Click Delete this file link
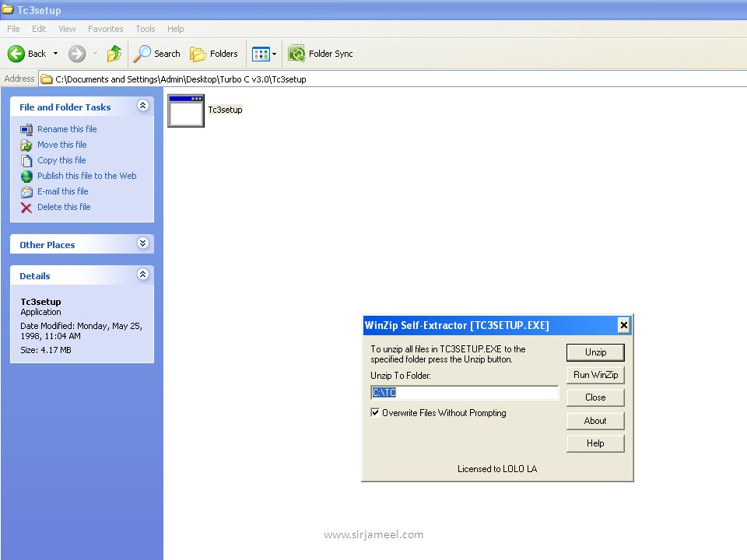Image resolution: width=747 pixels, height=560 pixels. pos(64,207)
